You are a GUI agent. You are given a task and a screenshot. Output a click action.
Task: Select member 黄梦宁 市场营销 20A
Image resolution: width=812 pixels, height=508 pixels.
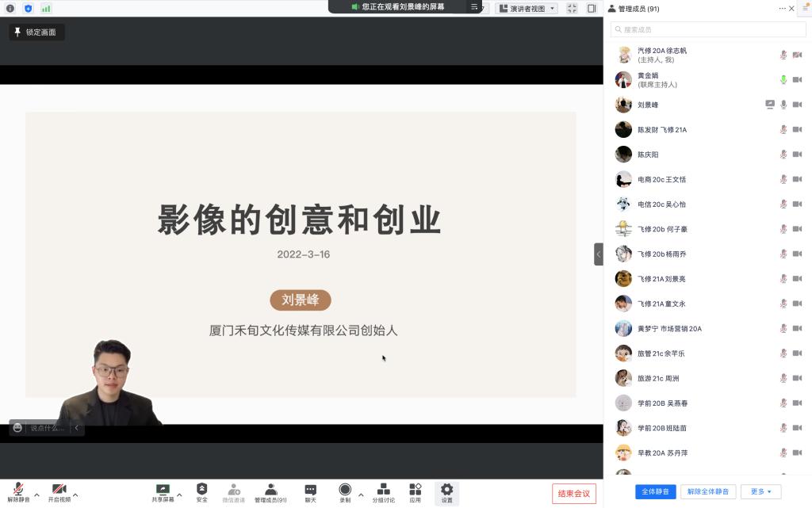tap(708, 328)
